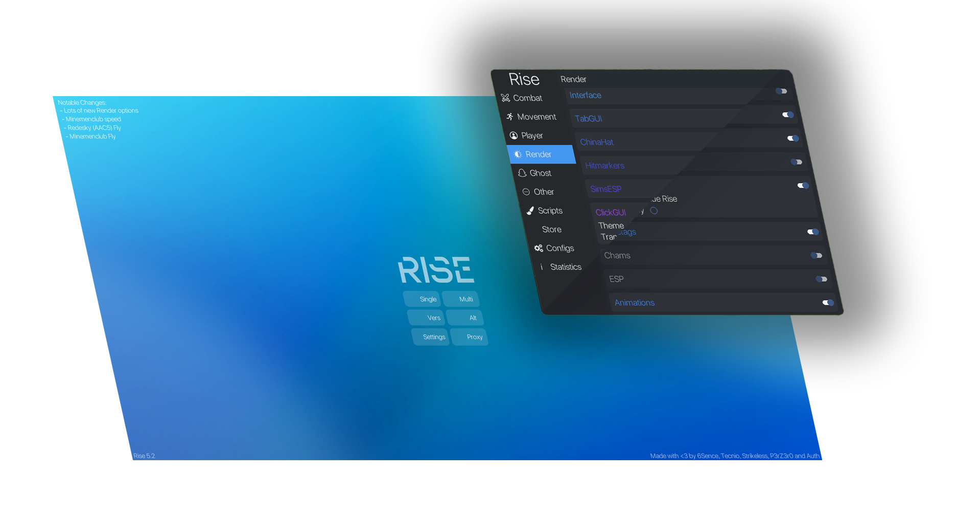The height and width of the screenshot is (518, 980).
Task: Open the Ghost category icon
Action: click(x=522, y=173)
